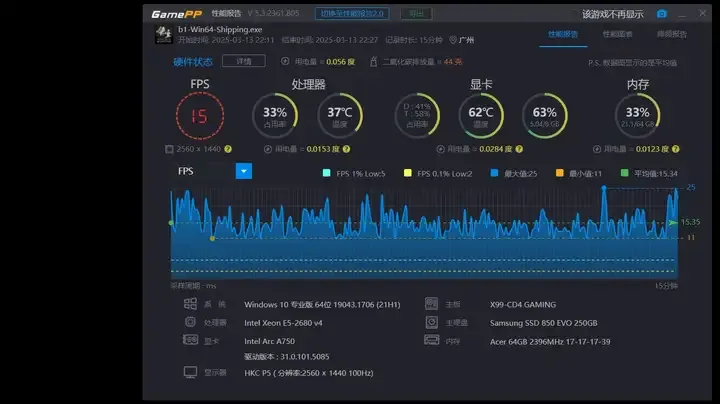Viewport: 720px width, 404px height.
Task: Click the green 导出 export button
Action: coord(416,13)
